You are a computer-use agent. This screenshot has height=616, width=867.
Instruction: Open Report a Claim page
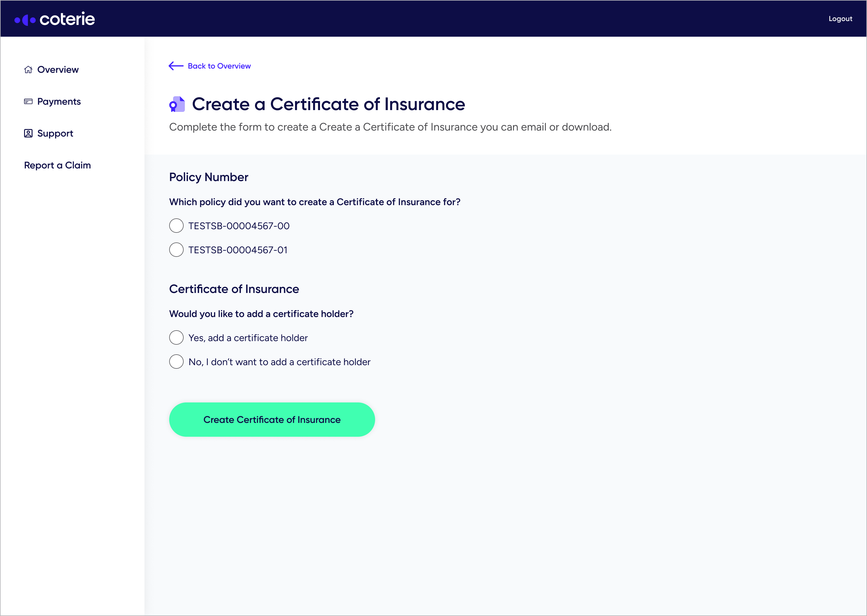click(x=57, y=165)
